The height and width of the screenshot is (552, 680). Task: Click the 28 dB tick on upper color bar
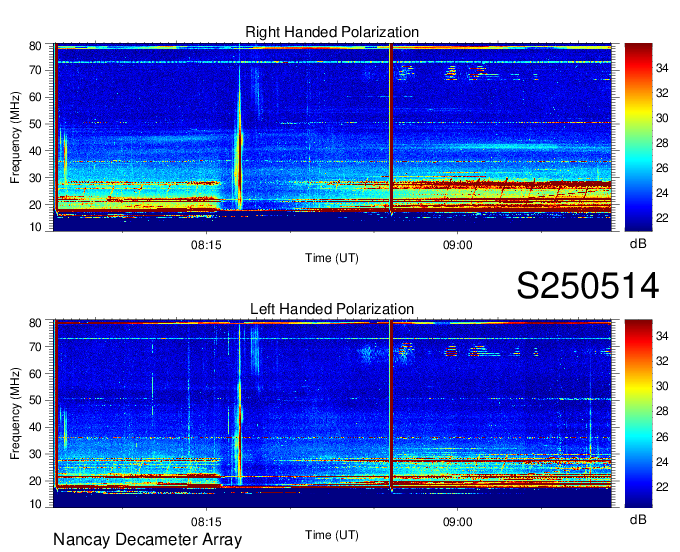[x=662, y=143]
